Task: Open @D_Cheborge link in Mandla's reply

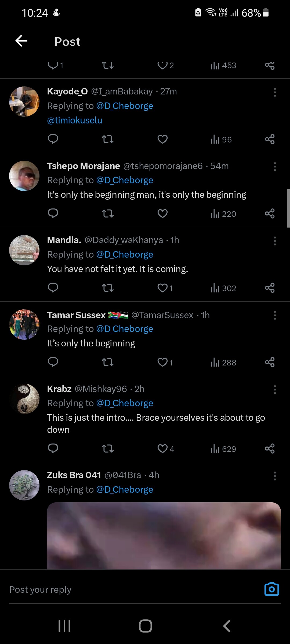Action: pos(125,254)
